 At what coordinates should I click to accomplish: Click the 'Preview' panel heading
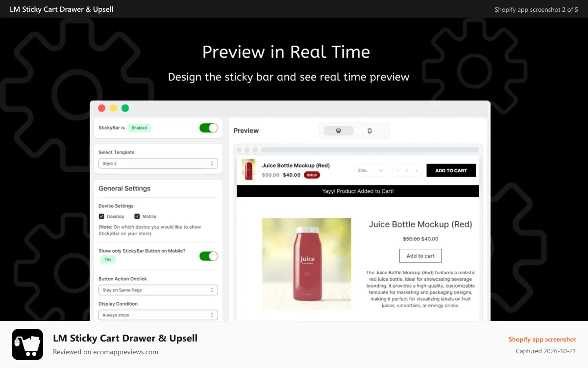click(x=246, y=131)
